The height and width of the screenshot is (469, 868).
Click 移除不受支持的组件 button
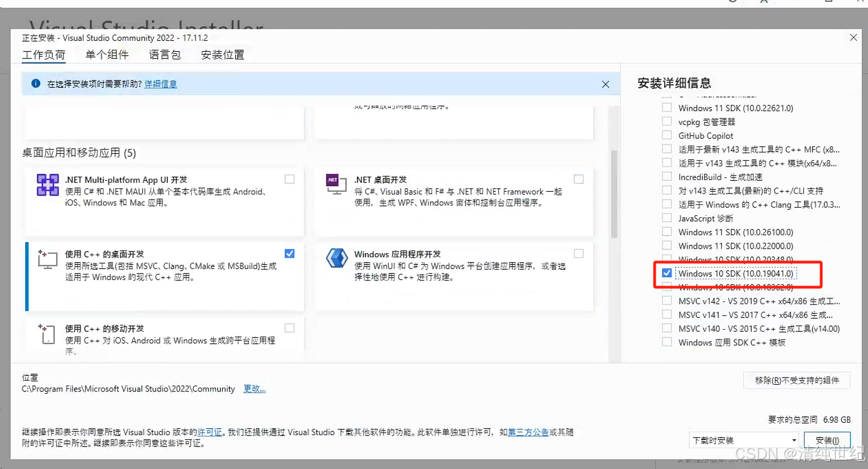(797, 380)
